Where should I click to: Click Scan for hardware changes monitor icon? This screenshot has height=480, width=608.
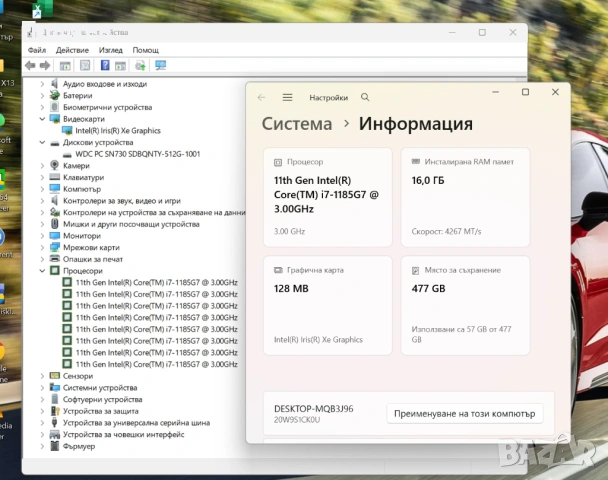pos(161,65)
